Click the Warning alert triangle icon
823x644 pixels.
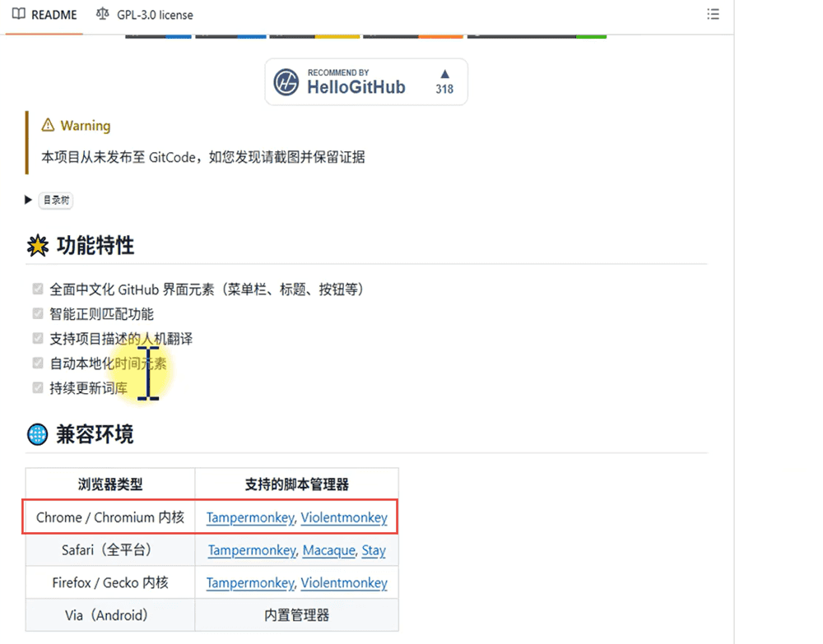click(x=48, y=126)
